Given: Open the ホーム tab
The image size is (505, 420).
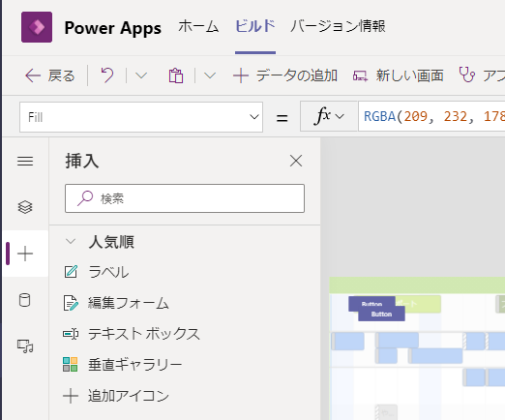Looking at the screenshot, I should point(198,26).
